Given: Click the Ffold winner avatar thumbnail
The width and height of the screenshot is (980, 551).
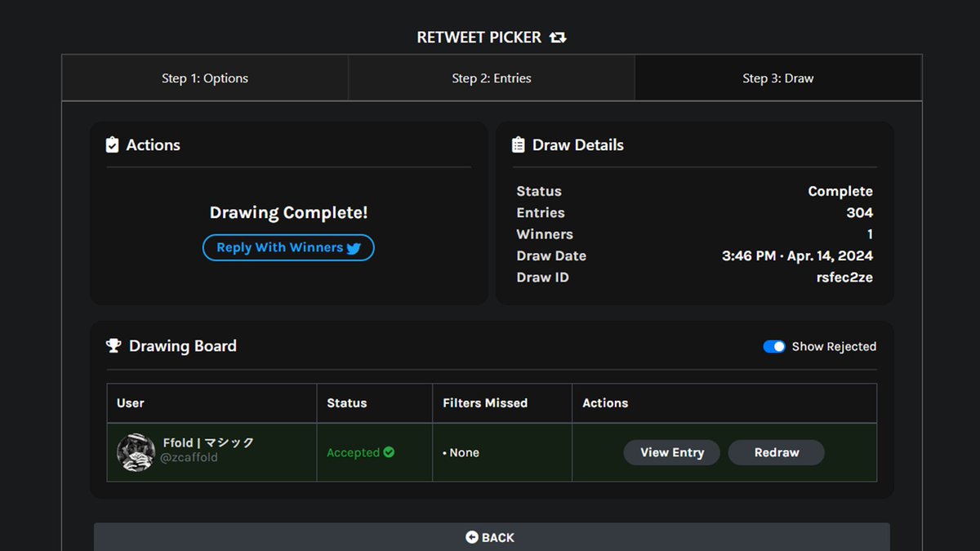Looking at the screenshot, I should (x=136, y=452).
